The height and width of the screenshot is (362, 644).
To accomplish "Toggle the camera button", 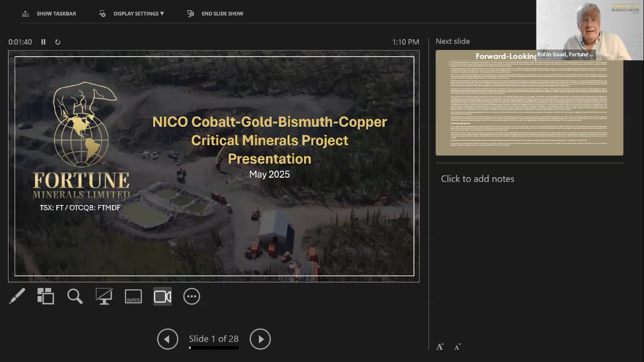I will (163, 296).
